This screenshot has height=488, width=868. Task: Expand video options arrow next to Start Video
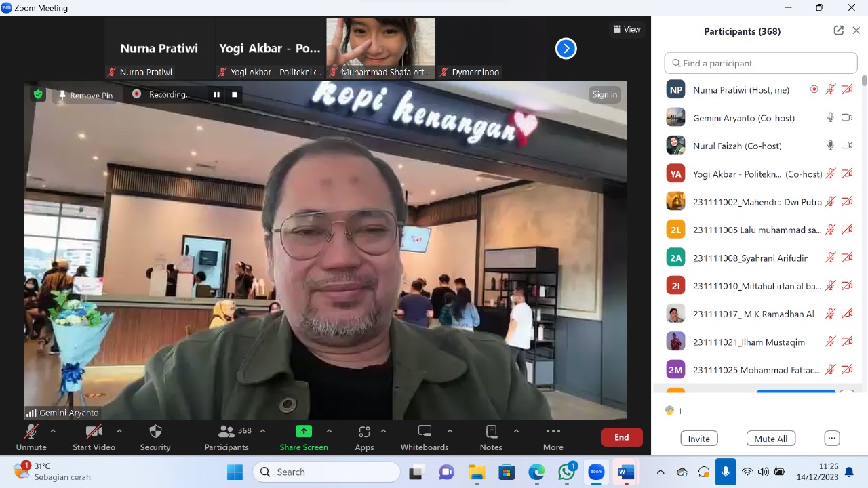click(119, 431)
